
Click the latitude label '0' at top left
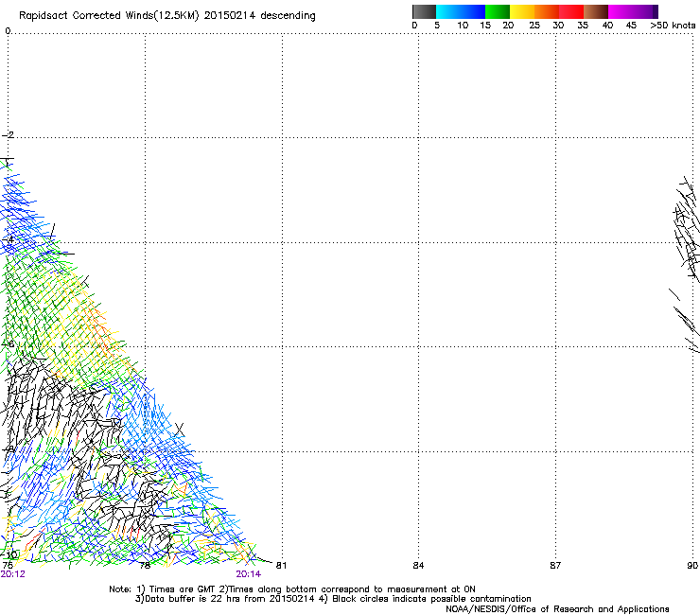(x=8, y=30)
